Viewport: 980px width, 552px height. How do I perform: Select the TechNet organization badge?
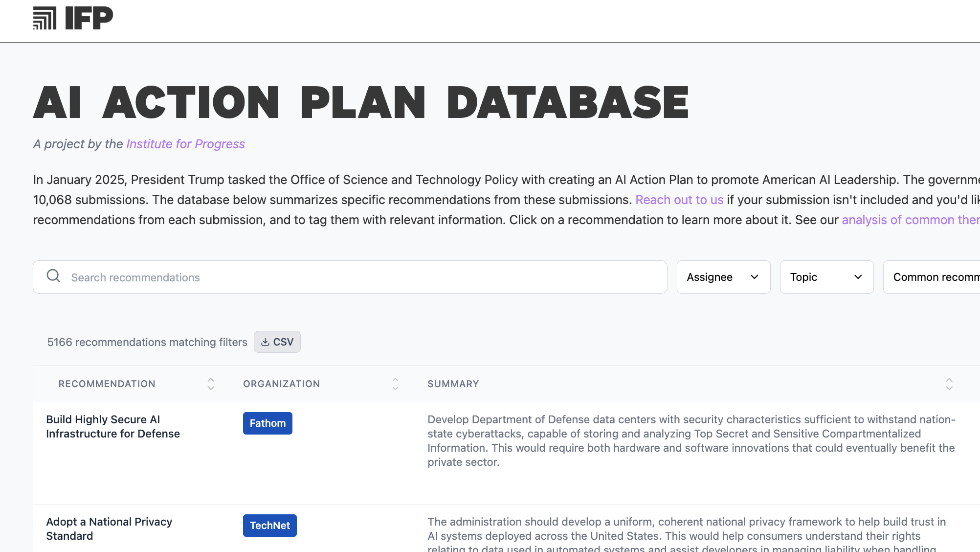pyautogui.click(x=269, y=525)
